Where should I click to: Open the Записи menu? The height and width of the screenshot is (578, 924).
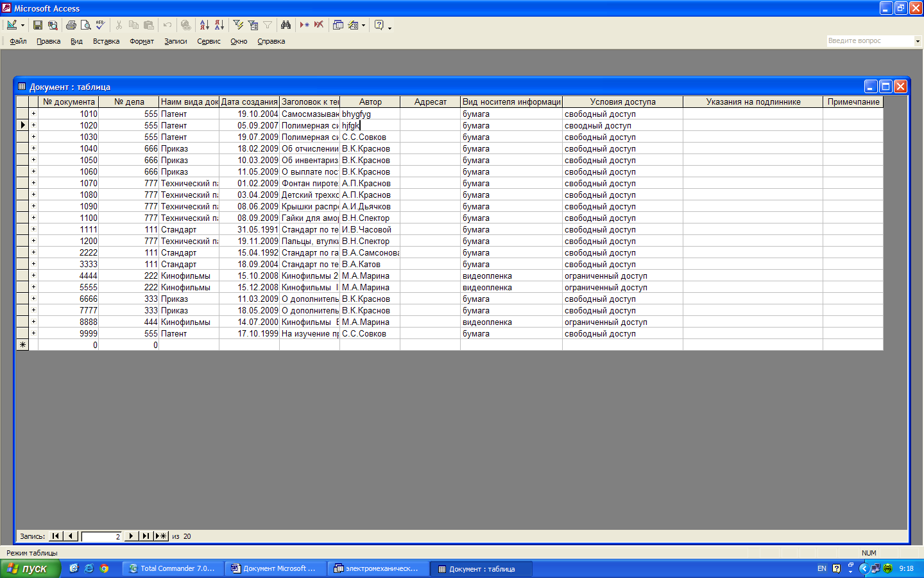pos(176,41)
